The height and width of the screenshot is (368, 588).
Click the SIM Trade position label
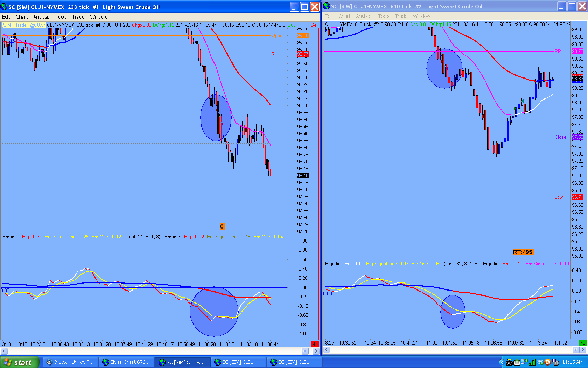pos(24,25)
